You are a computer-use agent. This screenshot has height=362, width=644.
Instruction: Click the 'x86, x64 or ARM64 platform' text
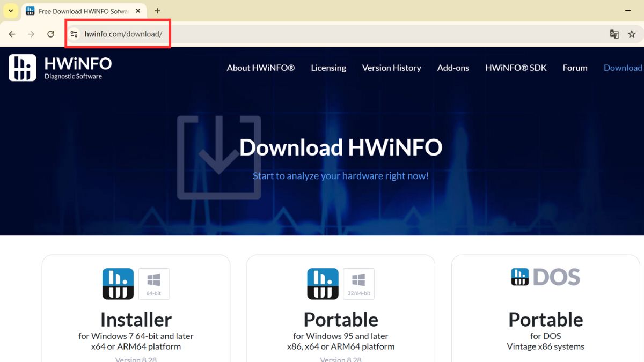click(341, 347)
